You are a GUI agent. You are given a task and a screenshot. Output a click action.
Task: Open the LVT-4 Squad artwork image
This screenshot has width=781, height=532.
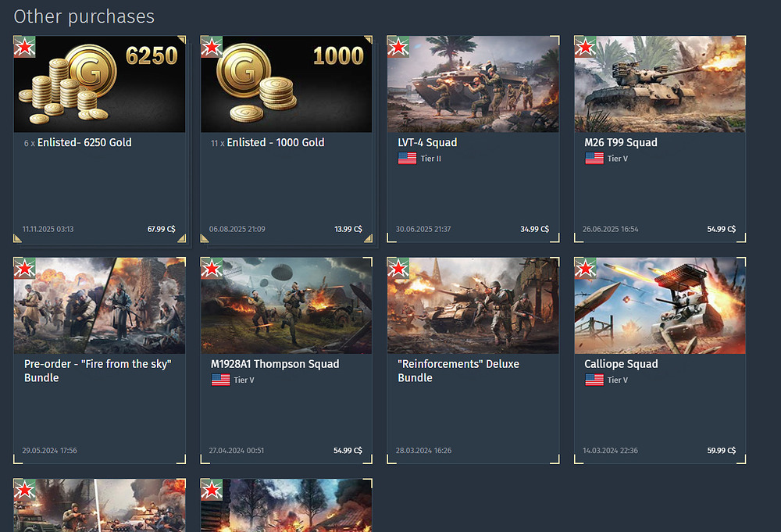[473, 84]
